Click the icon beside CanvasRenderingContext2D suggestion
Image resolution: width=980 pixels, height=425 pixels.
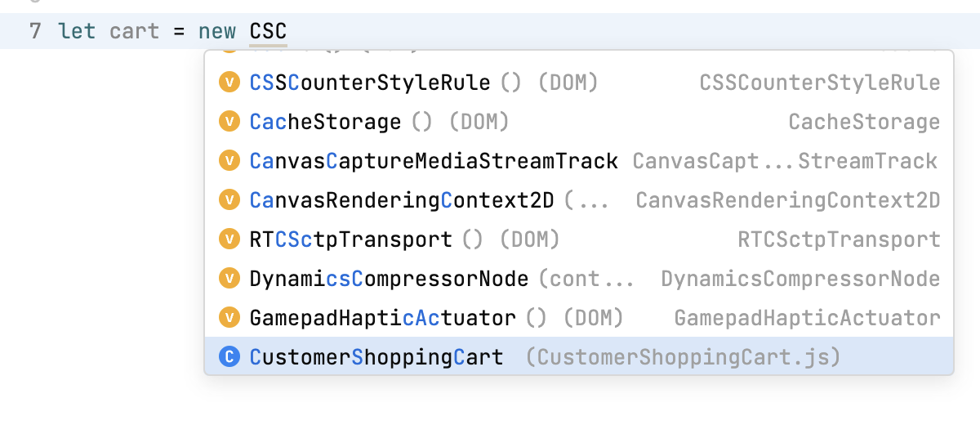click(x=229, y=200)
